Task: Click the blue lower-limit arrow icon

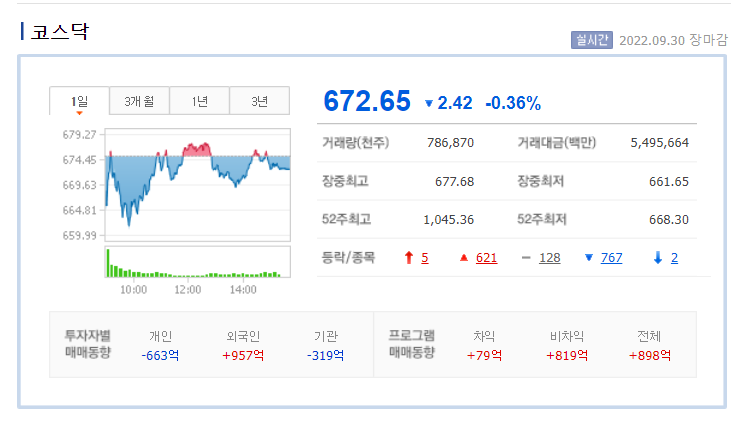Action: click(658, 258)
